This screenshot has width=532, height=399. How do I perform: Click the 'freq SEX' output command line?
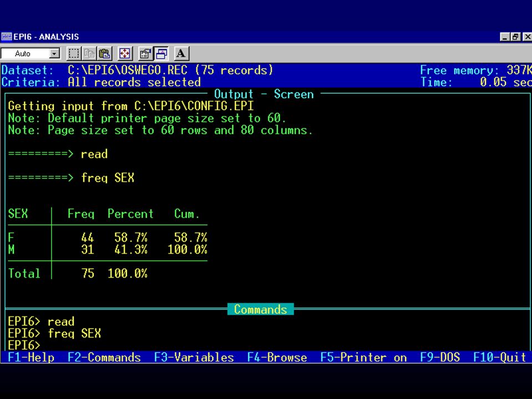[107, 178]
